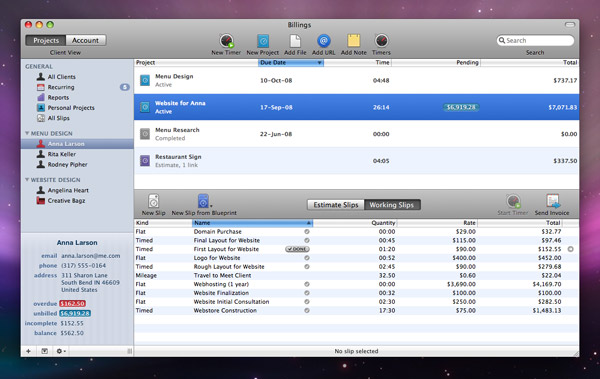Click the Add File toolbar icon
The image size is (600, 379).
point(295,41)
